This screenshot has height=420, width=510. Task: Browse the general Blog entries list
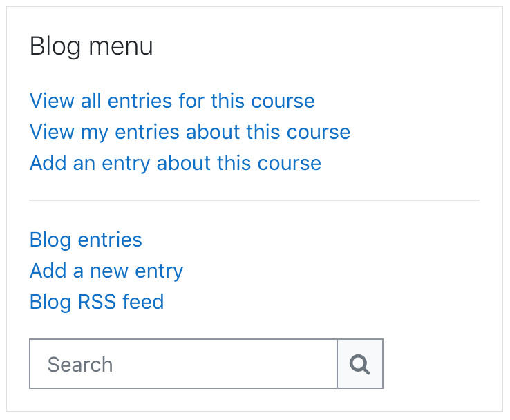pyautogui.click(x=86, y=240)
